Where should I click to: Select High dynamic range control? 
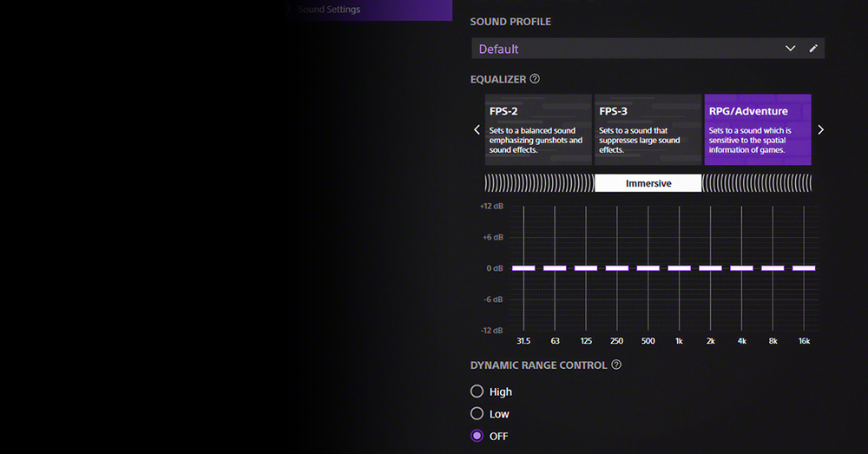click(477, 391)
